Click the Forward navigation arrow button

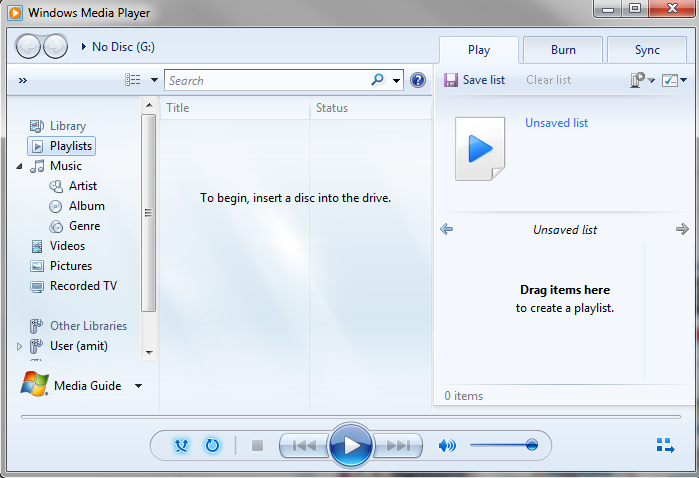(x=56, y=46)
